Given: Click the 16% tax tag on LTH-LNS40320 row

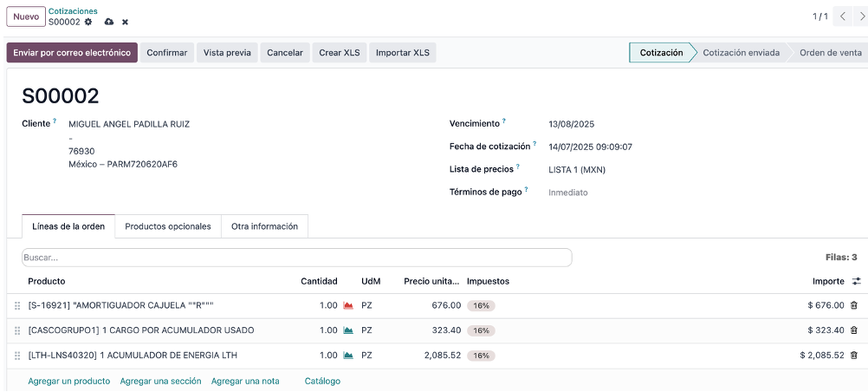Looking at the screenshot, I should (481, 356).
